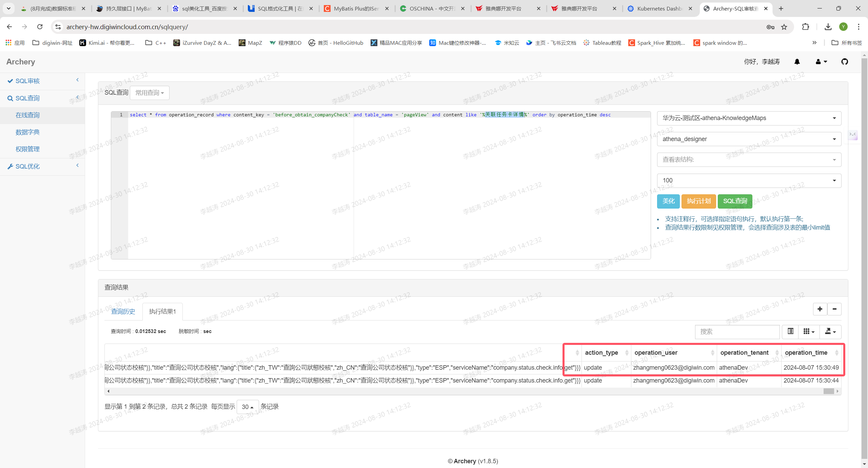Open the 查看表结构 table dropdown

[x=749, y=160]
